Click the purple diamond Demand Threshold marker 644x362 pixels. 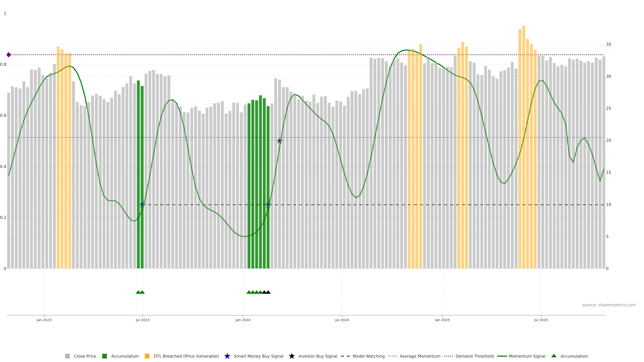[9, 55]
